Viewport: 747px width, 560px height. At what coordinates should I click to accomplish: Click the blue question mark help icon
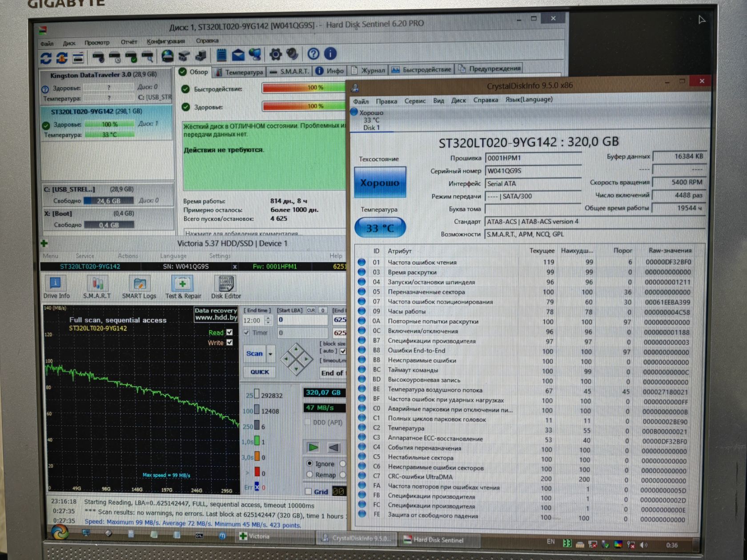tap(313, 54)
